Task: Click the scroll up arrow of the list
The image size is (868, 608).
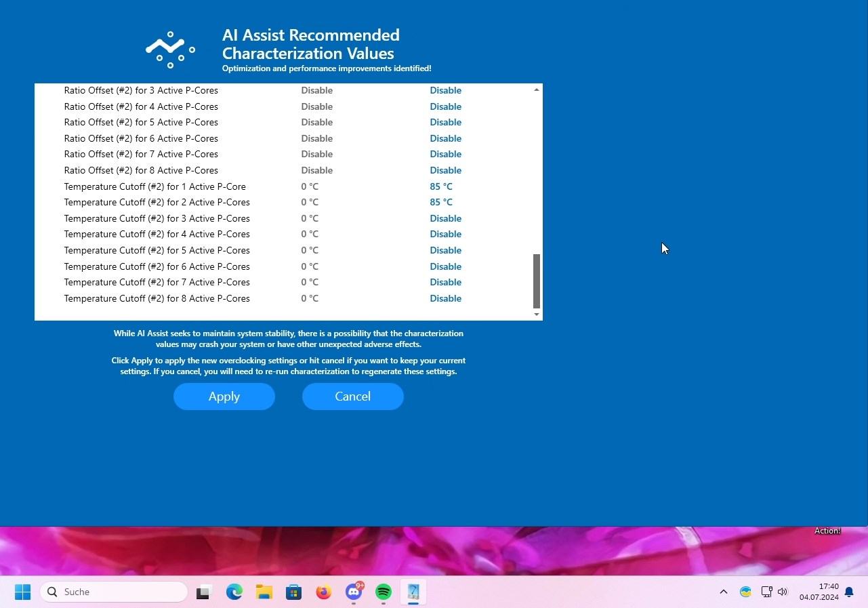Action: coord(537,89)
